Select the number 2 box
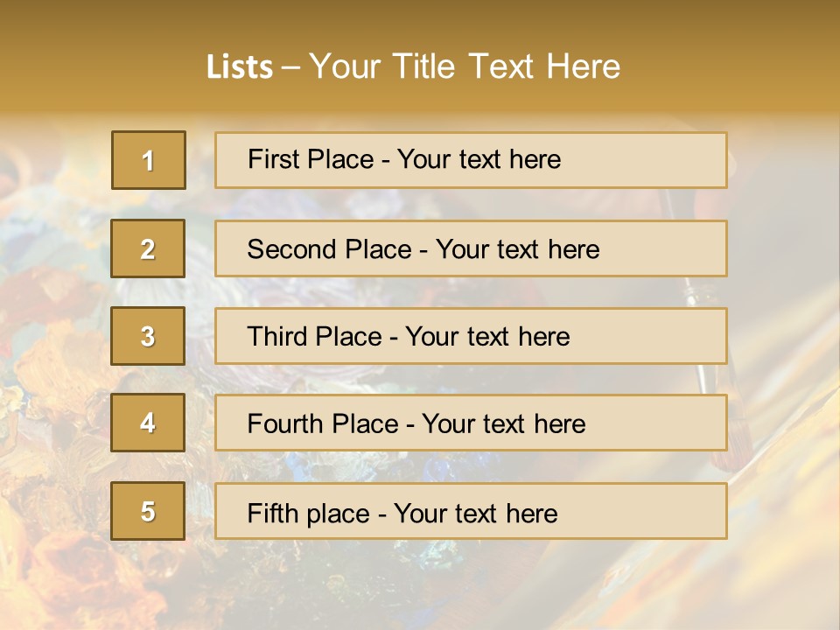This screenshot has height=630, width=840. pos(148,248)
